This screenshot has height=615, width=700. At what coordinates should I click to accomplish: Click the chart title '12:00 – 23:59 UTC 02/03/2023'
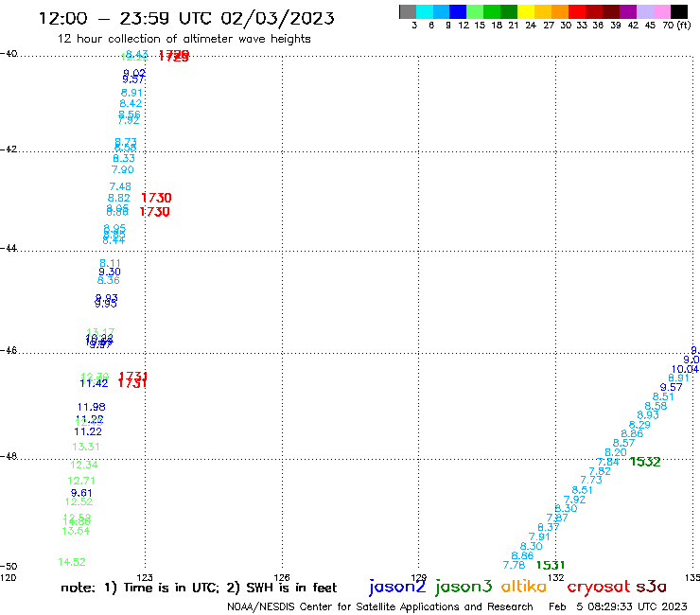186,18
